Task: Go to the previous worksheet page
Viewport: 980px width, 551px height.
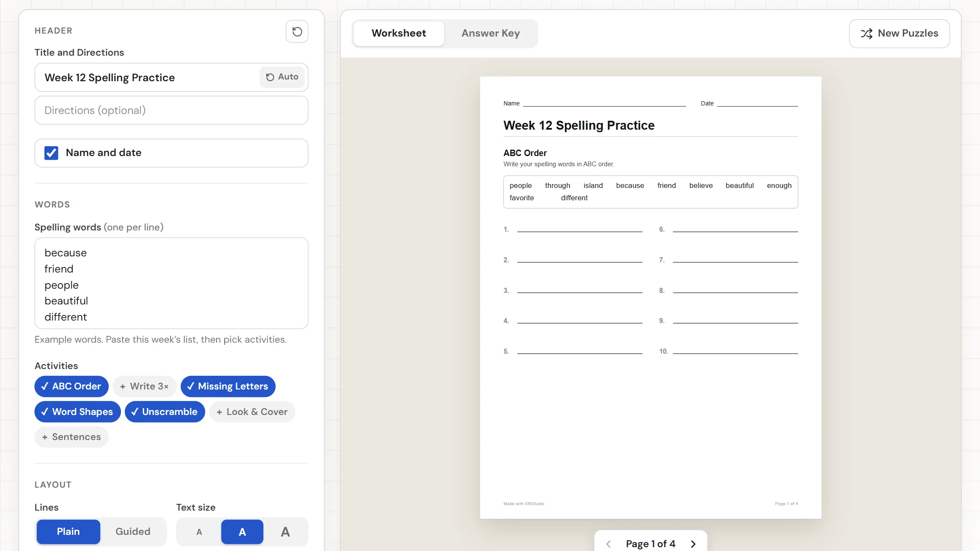Action: click(x=609, y=544)
